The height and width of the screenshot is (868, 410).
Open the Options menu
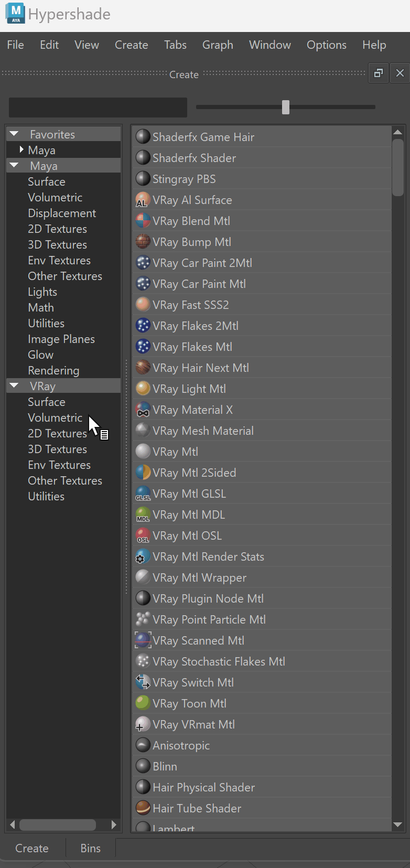click(327, 45)
